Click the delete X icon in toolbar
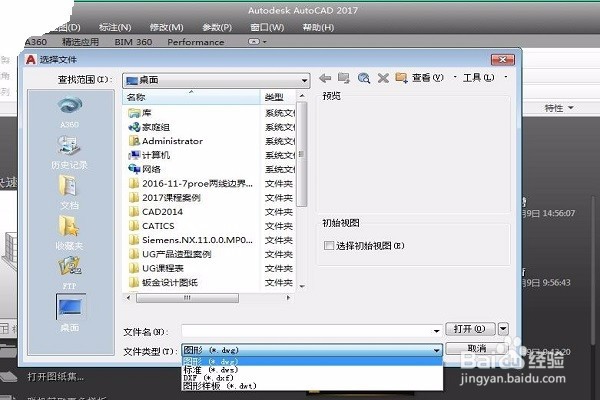600x400 pixels. tap(383, 78)
